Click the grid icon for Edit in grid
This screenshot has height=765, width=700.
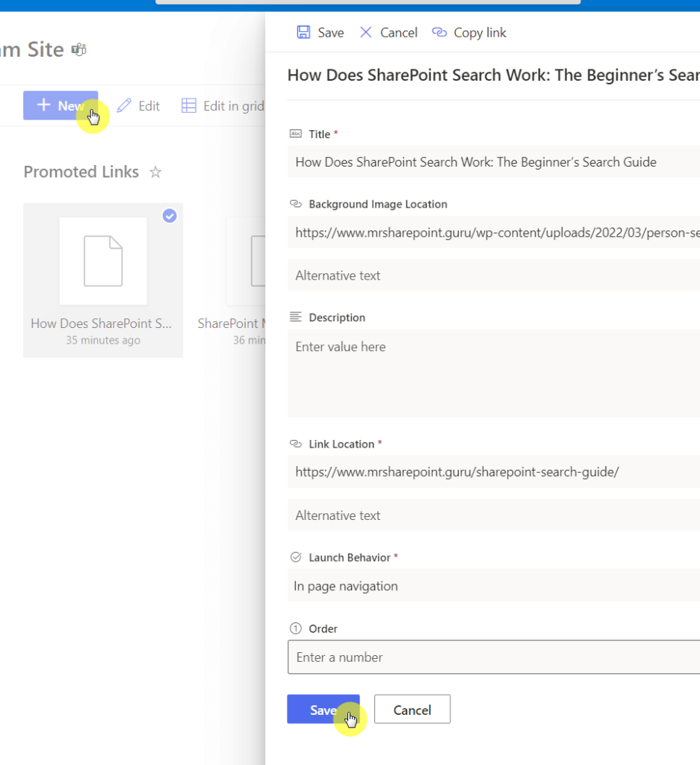point(189,105)
